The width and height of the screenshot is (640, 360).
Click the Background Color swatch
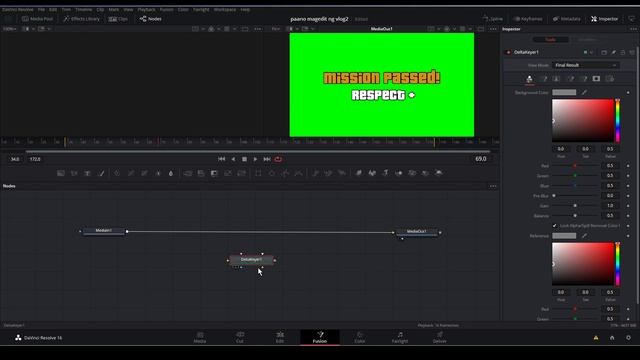pyautogui.click(x=564, y=93)
